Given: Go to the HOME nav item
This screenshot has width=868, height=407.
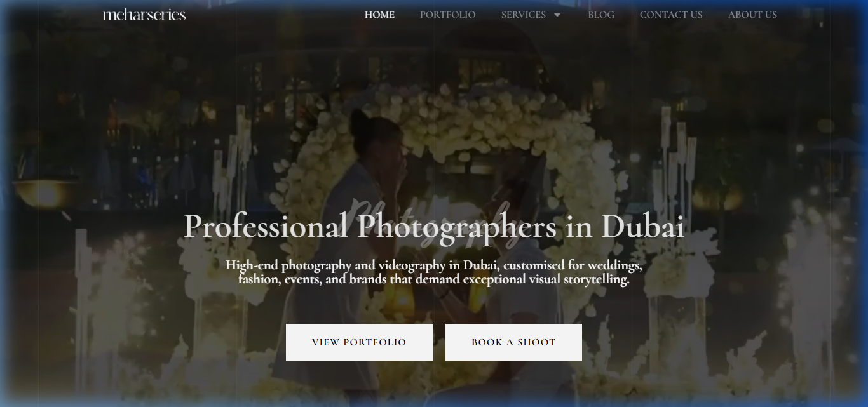Looking at the screenshot, I should [x=379, y=15].
